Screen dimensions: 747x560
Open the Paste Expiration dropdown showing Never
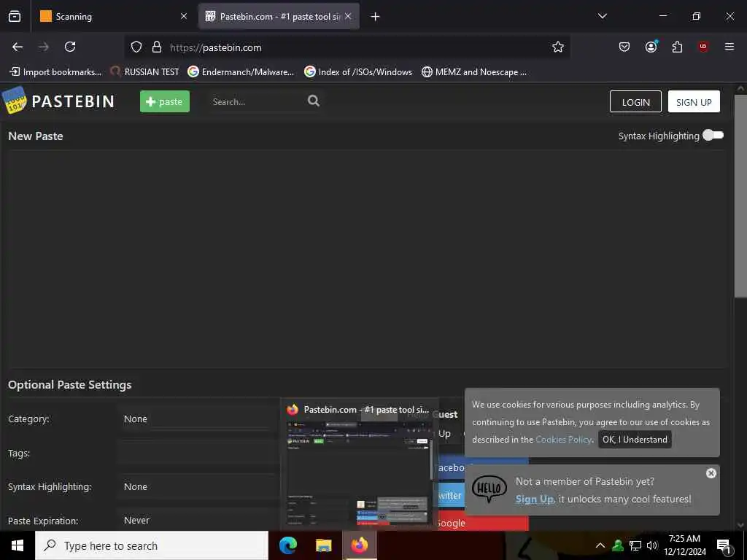pyautogui.click(x=200, y=521)
